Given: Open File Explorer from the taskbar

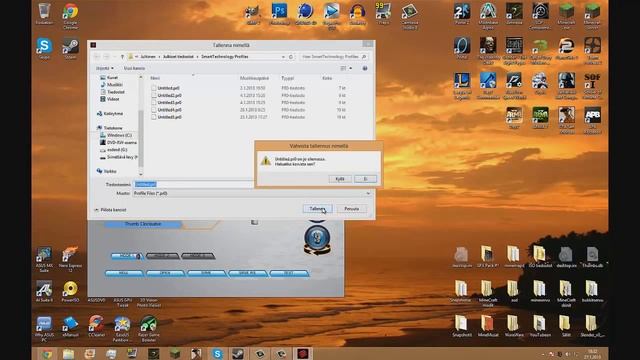Looking at the screenshot, I should [x=68, y=354].
